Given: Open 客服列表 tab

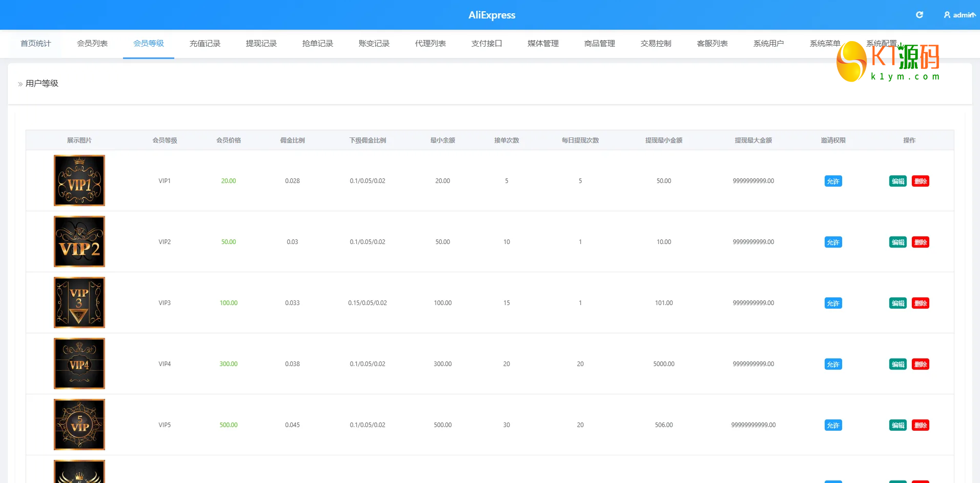Looking at the screenshot, I should pyautogui.click(x=712, y=44).
